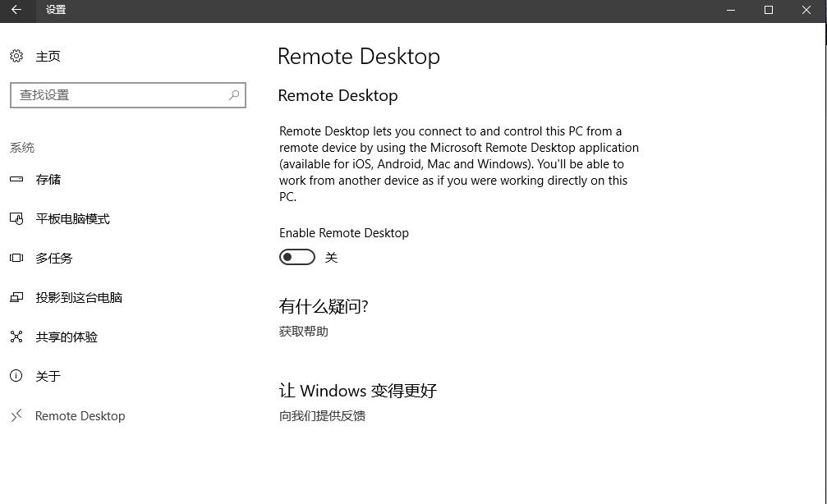Click the 系统 section header
Screen dimensions: 827x504
(22, 148)
